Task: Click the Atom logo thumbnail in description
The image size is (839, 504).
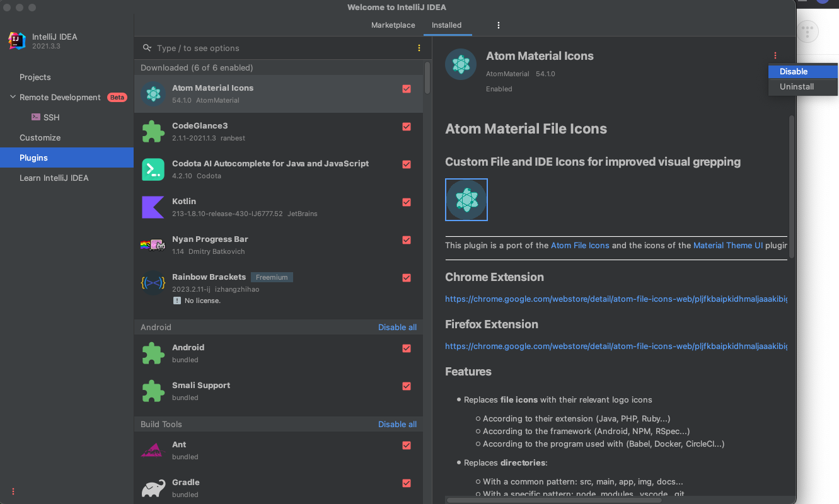Action: coord(466,200)
